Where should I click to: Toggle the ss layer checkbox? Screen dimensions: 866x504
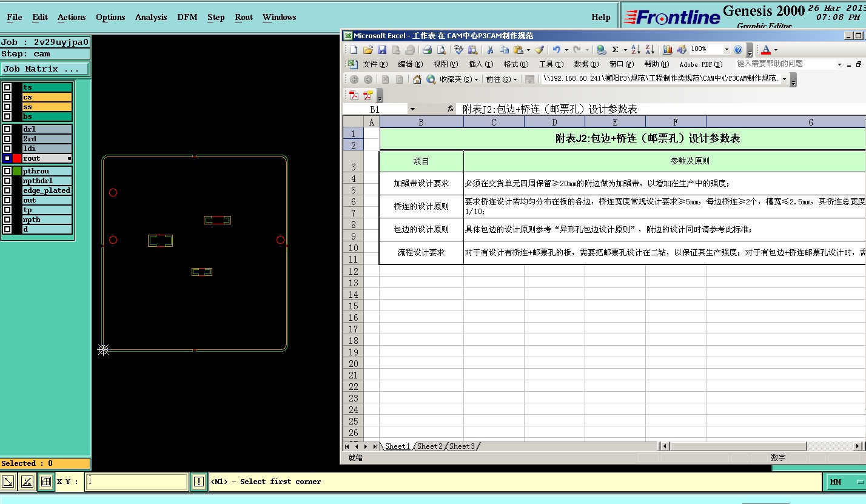point(7,107)
